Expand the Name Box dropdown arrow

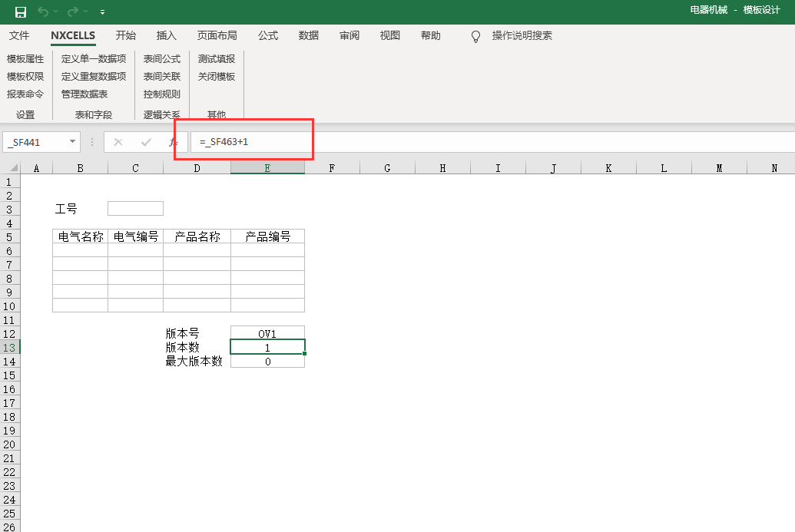point(73,142)
